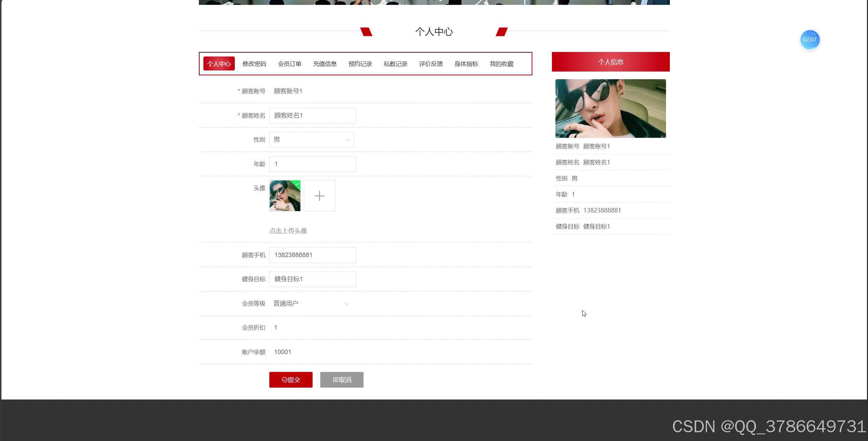Click the floating 02:07 timer bubble
This screenshot has height=441, width=868.
[809, 39]
